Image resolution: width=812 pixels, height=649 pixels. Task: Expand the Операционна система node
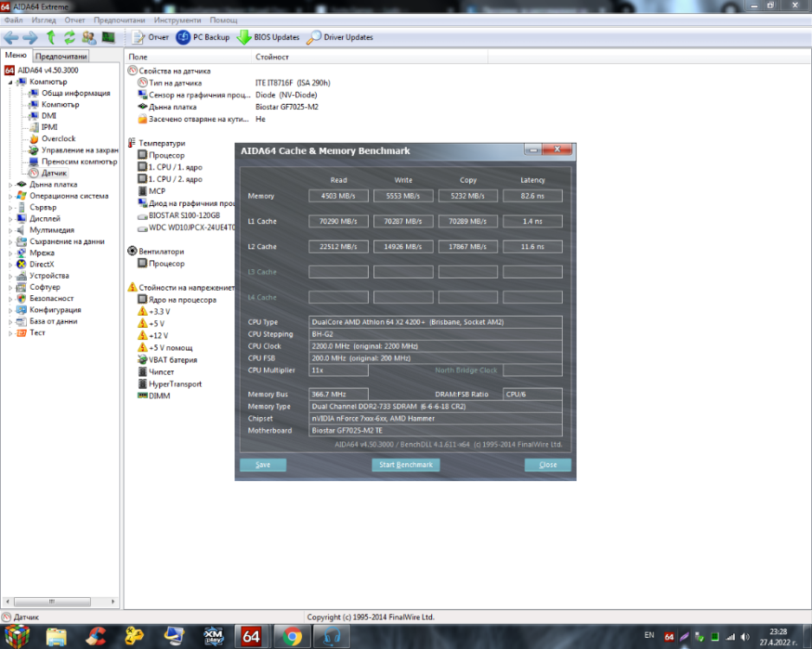point(10,196)
